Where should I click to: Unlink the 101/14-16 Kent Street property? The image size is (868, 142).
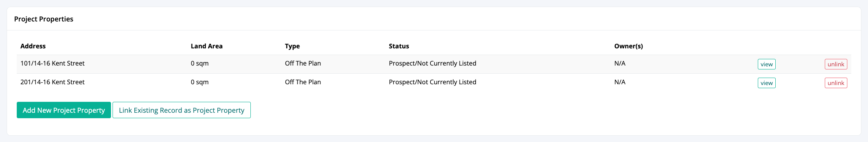pos(836,64)
